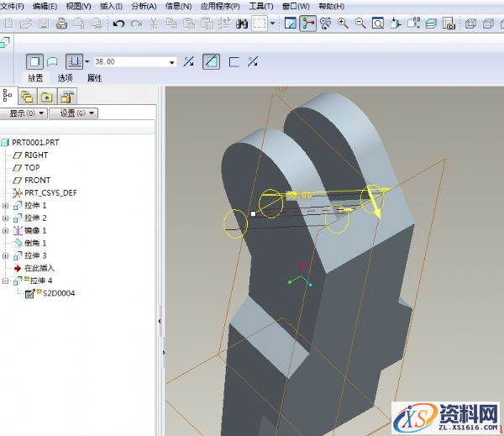Viewport: 504px width, 436px height.
Task: Expand the 拉伸 1 tree node
Action: coord(6,205)
